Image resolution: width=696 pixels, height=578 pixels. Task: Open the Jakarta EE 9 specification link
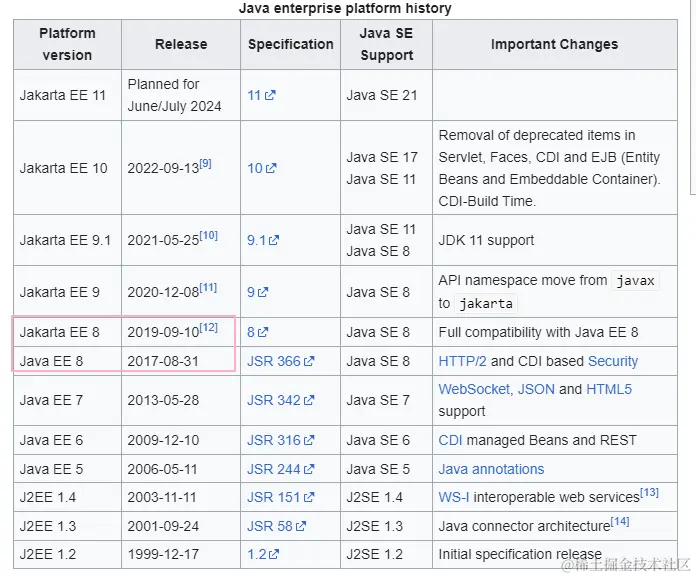[257, 292]
